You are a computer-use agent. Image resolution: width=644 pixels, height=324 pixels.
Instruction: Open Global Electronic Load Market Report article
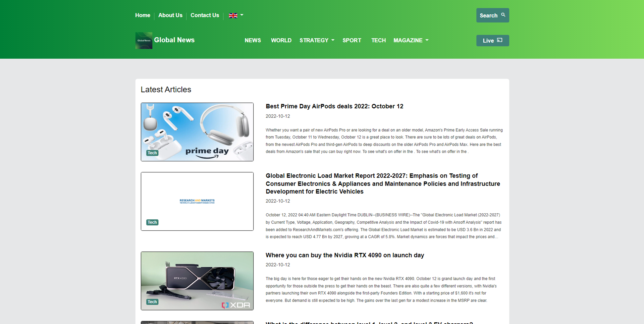coord(383,183)
